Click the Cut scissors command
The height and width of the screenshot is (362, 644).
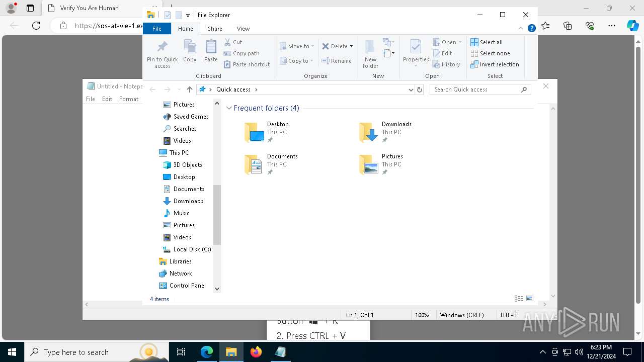(233, 42)
